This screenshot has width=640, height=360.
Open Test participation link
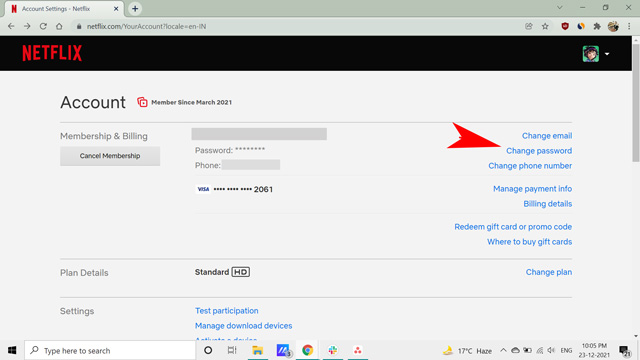tap(227, 311)
